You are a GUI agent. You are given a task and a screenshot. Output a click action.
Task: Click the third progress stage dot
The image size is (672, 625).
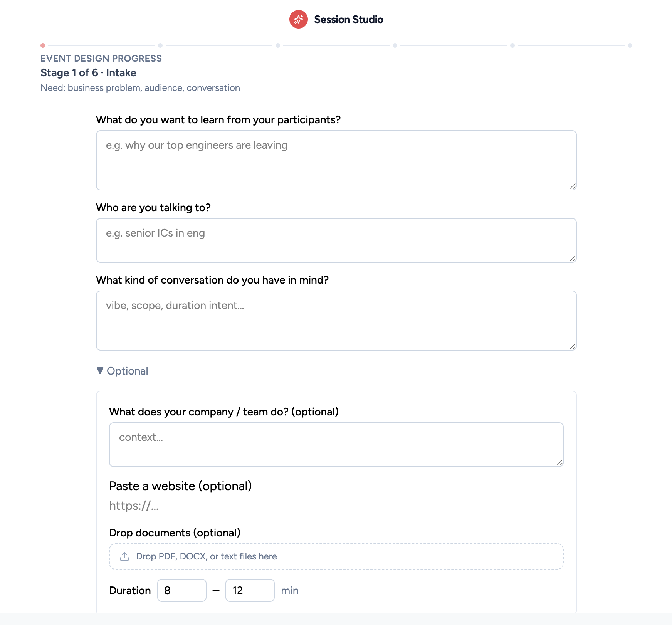[x=278, y=45]
